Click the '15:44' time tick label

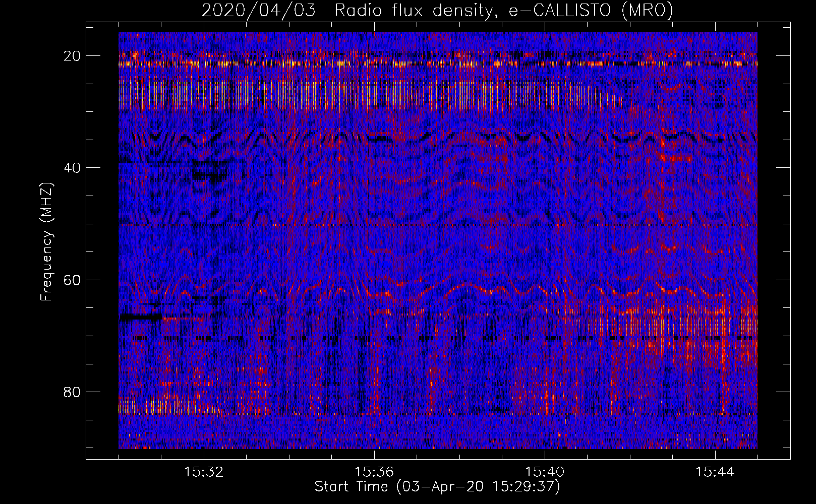[715, 472]
